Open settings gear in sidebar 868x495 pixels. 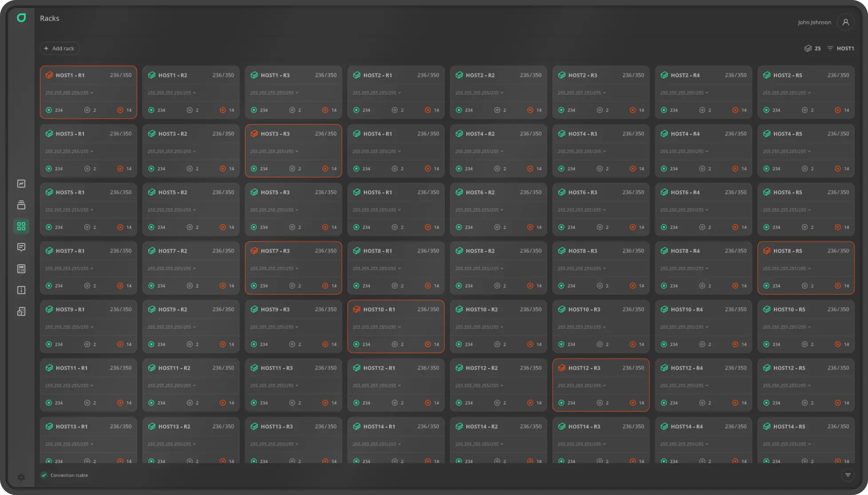click(x=21, y=477)
